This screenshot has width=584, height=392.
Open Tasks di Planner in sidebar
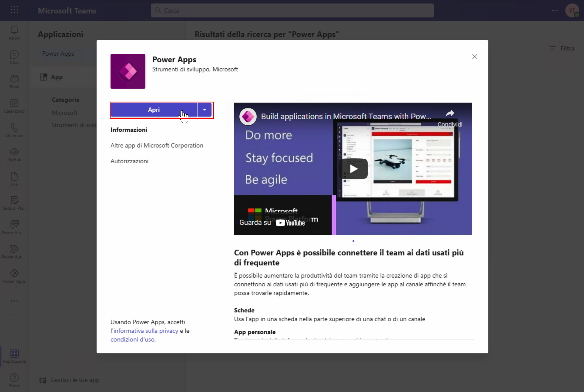pyautogui.click(x=14, y=203)
